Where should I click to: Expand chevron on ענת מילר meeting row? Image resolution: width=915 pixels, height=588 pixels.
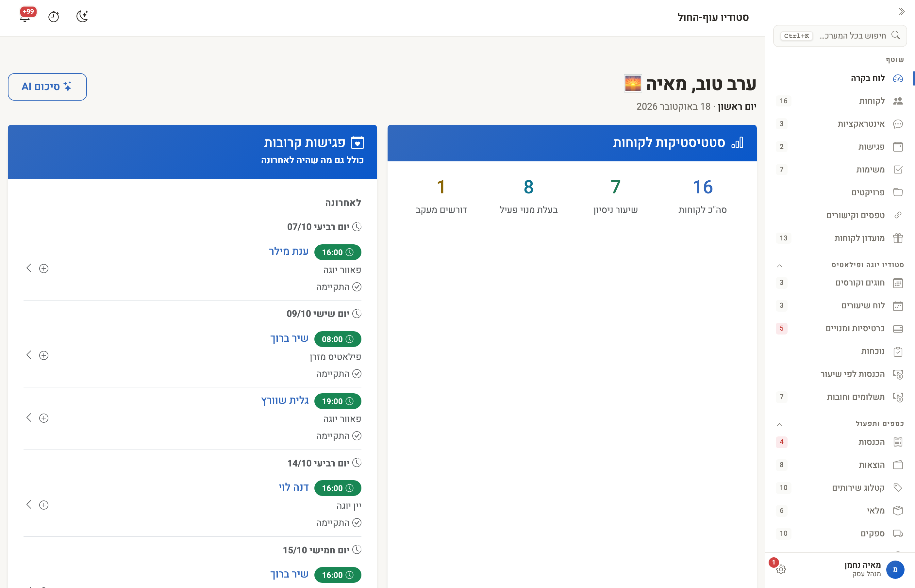click(x=29, y=268)
